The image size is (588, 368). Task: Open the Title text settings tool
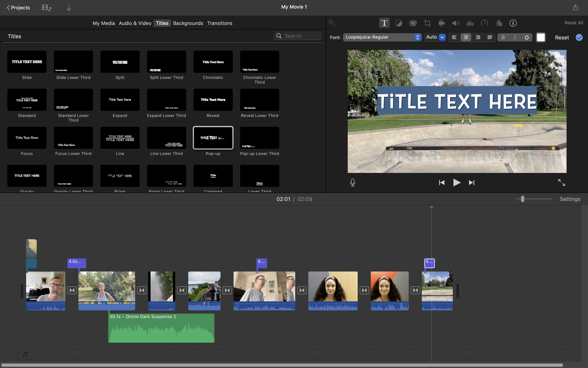coord(384,23)
